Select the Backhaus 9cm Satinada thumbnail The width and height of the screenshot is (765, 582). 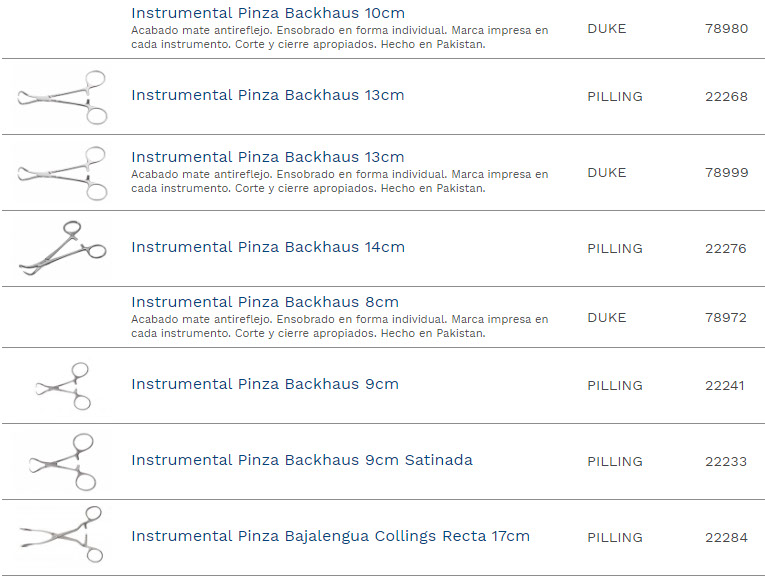click(62, 462)
